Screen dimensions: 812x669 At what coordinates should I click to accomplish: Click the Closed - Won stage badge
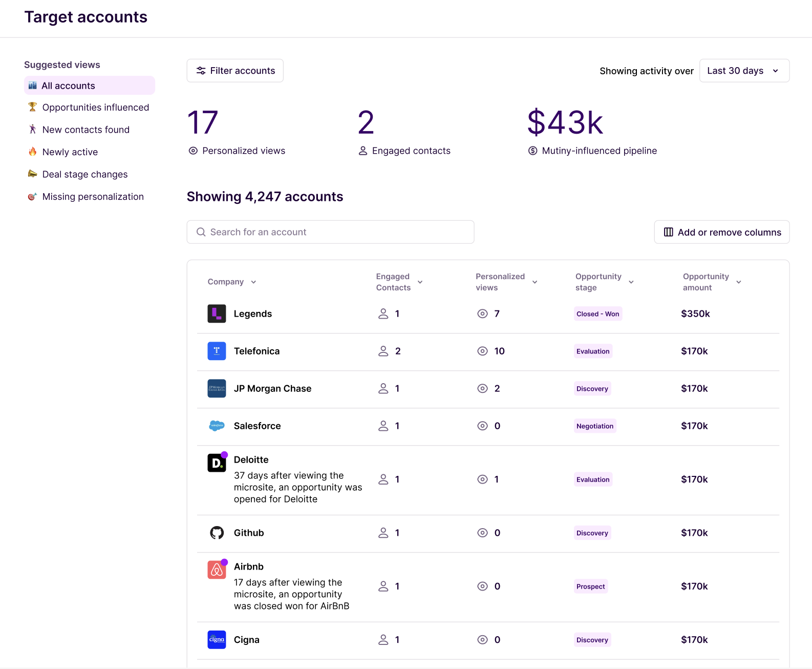point(597,314)
